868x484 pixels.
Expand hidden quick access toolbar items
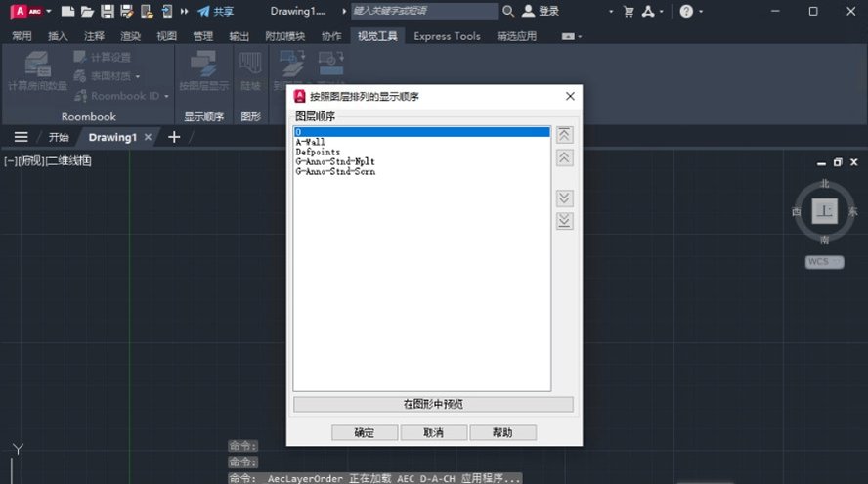185,11
